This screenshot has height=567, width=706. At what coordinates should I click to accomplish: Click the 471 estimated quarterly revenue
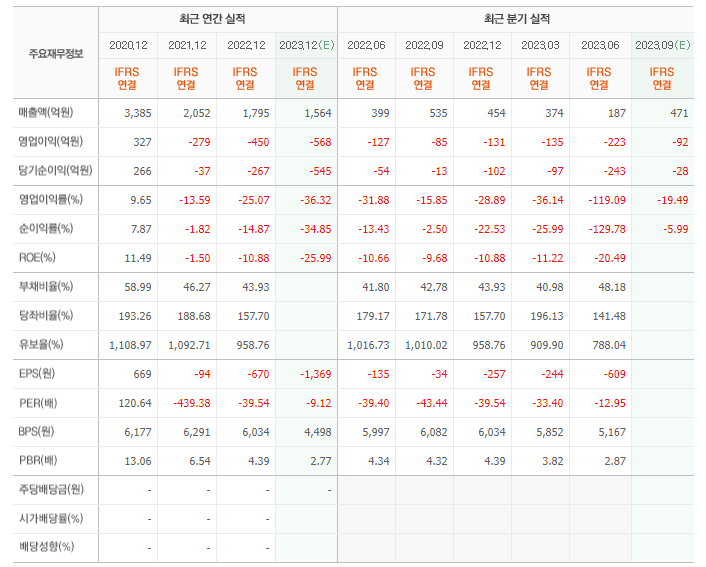(x=679, y=113)
